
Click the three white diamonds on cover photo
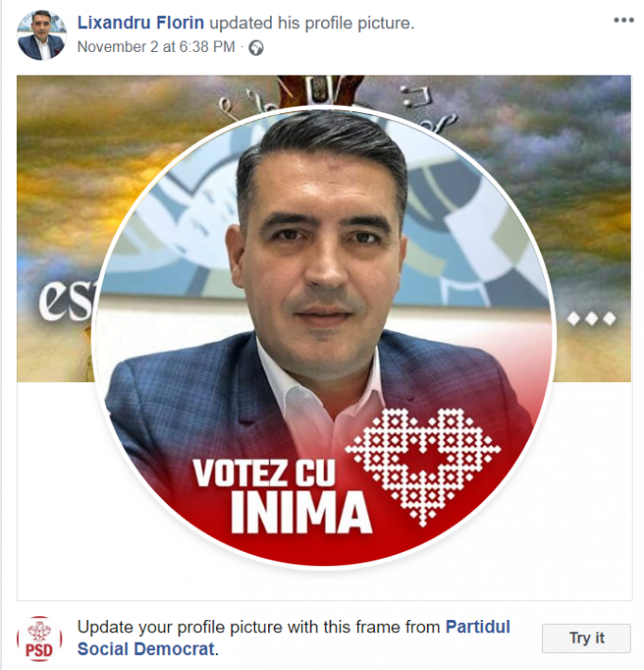click(x=591, y=318)
